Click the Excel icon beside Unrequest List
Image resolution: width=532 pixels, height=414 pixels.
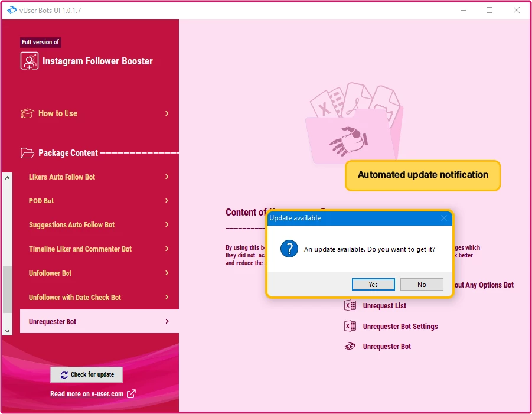point(350,305)
